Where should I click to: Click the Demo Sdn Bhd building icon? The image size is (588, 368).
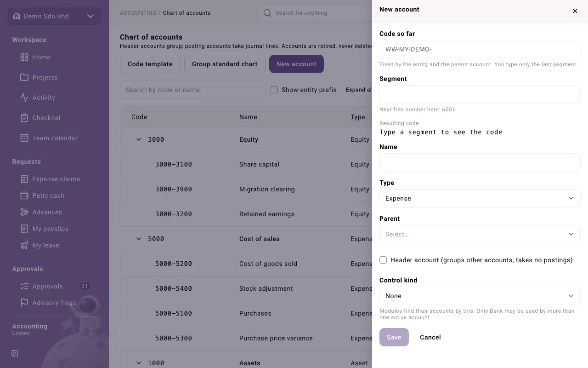click(x=17, y=16)
